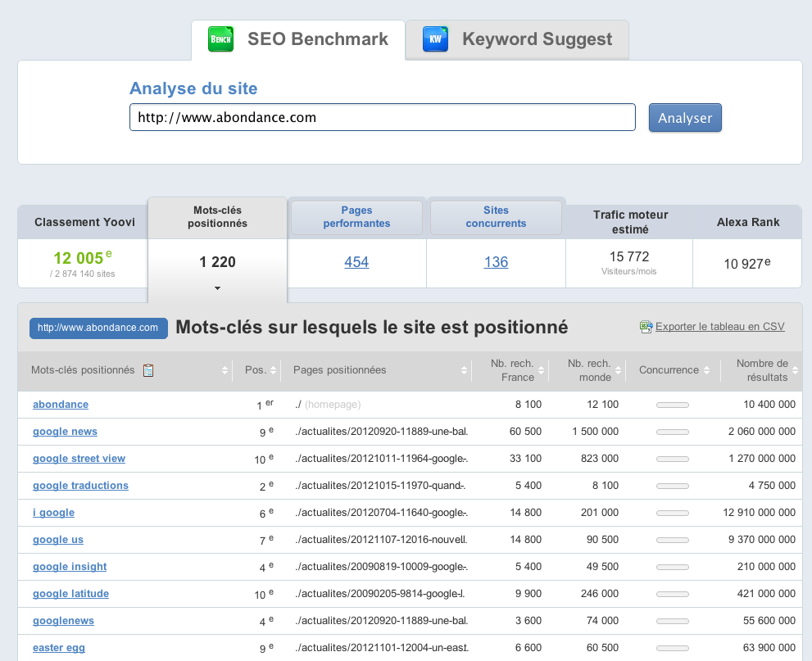Click the 12 910 000 000 results cell

760,513
